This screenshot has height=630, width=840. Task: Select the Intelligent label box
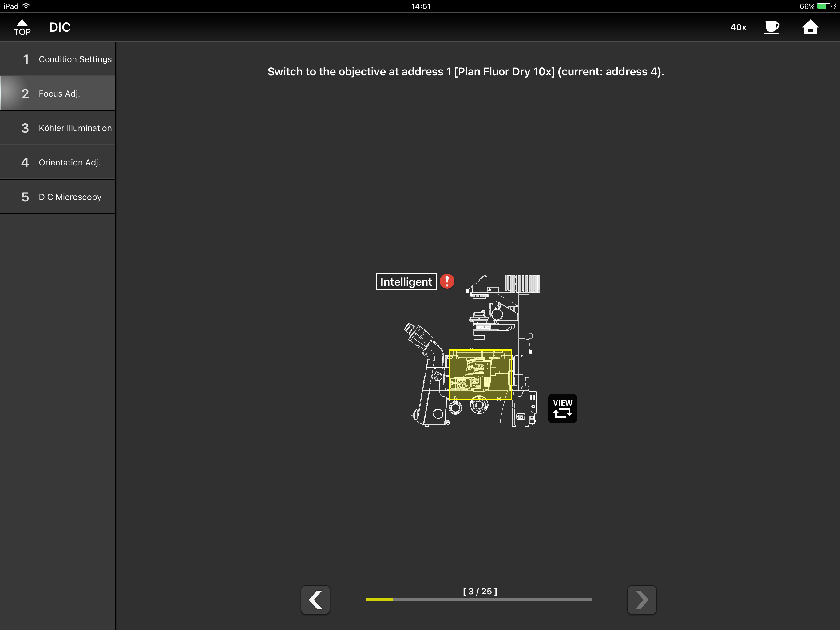click(x=406, y=281)
